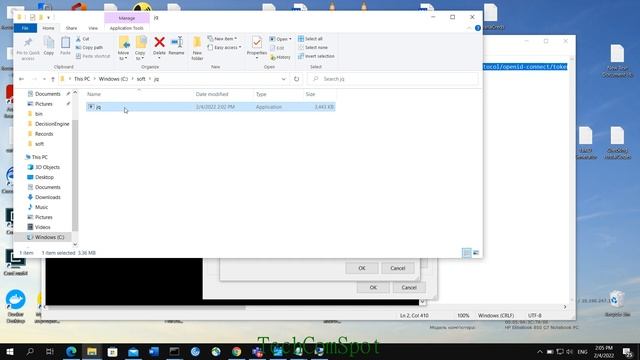Click Cancel in the front background dialog
The image size is (640, 360).
click(398, 268)
